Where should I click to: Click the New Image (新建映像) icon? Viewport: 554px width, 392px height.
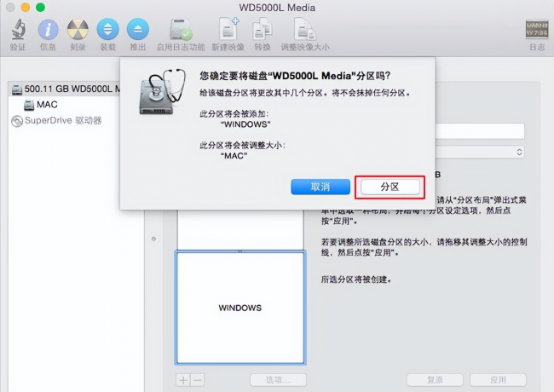point(228,29)
